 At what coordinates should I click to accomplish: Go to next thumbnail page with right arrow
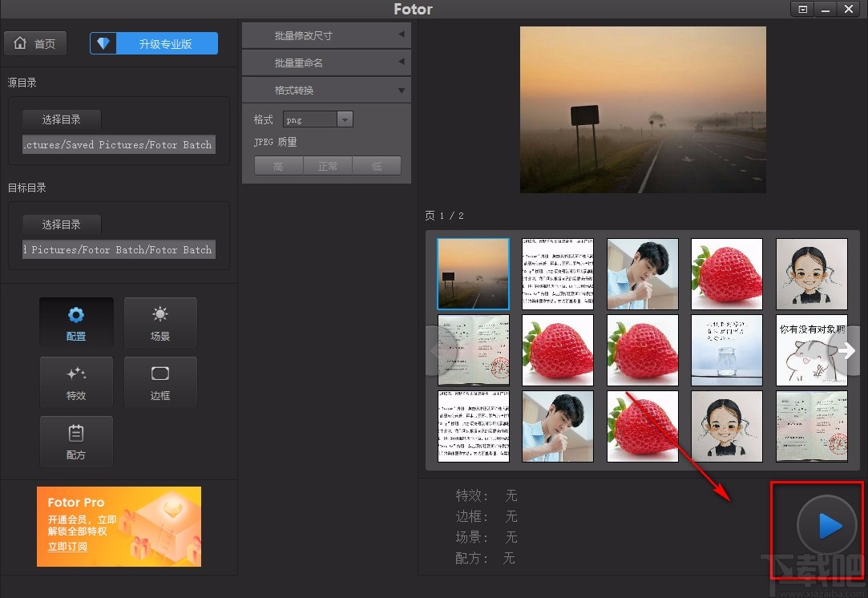tap(848, 350)
